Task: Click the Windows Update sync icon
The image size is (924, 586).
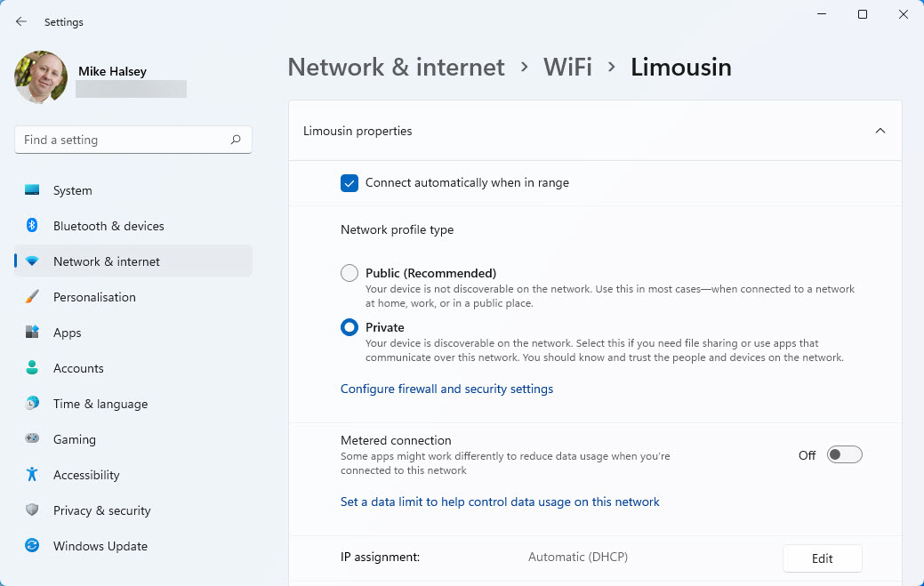Action: coord(32,546)
